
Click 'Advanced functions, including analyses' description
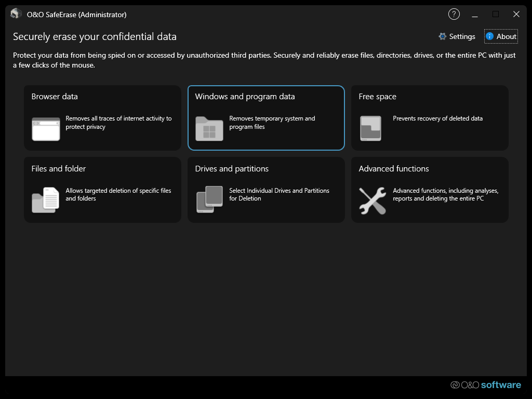(x=445, y=194)
